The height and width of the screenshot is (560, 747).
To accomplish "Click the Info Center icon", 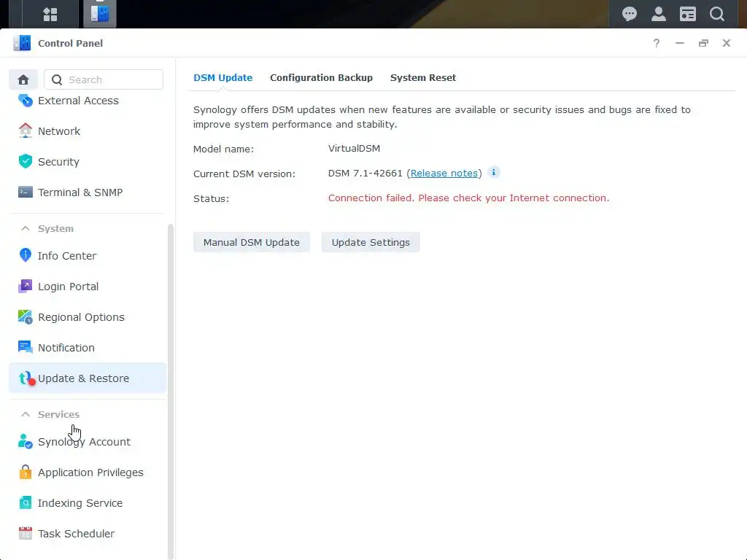I will [x=26, y=256].
